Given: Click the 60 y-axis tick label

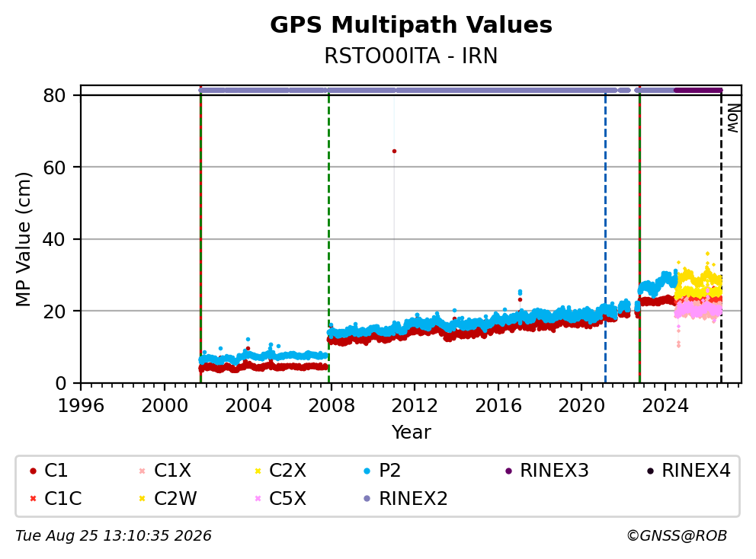Looking at the screenshot, I should point(54,168).
